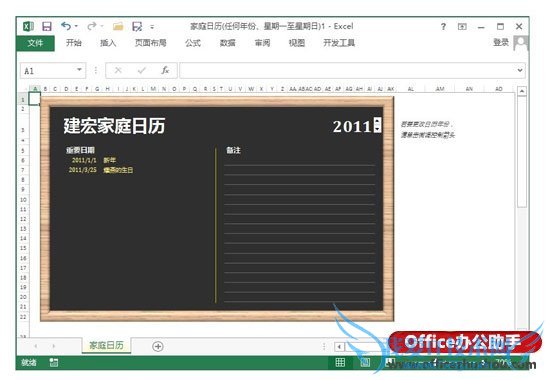Select column header AM
The image size is (550, 380).
coord(440,89)
